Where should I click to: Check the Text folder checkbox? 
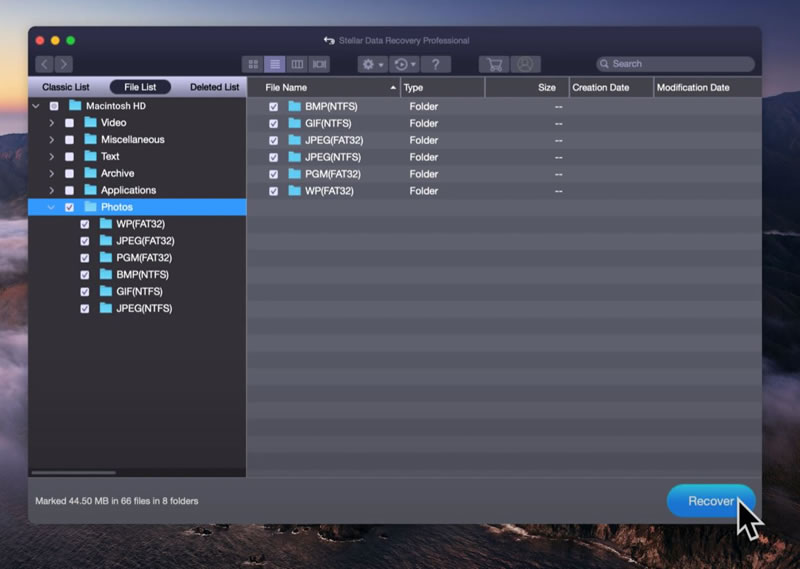pyautogui.click(x=69, y=157)
